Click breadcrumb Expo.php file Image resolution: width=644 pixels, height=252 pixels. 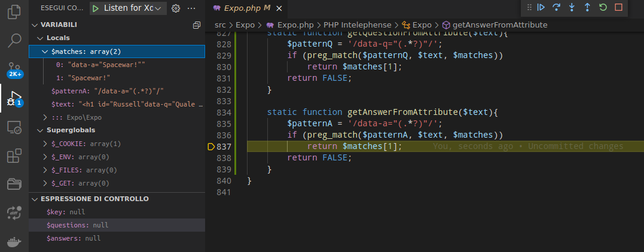tap(291, 25)
